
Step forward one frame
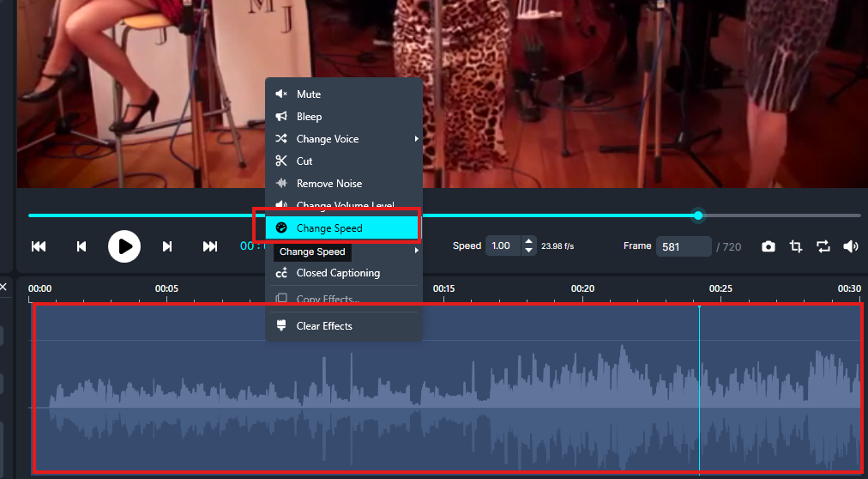coord(167,246)
